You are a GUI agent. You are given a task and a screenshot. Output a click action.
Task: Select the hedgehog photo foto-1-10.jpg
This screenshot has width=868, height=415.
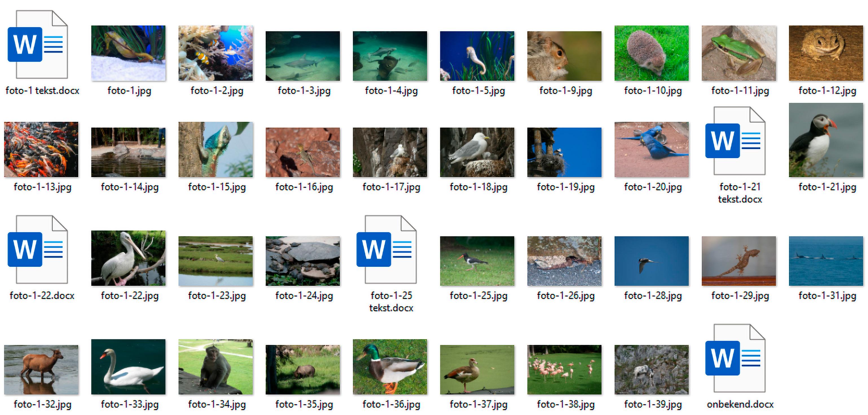click(x=651, y=53)
